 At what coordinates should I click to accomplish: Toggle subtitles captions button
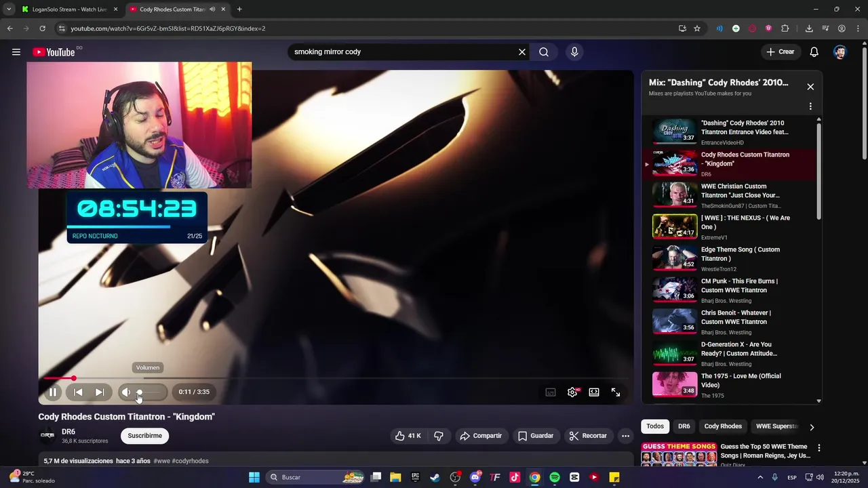(x=551, y=392)
